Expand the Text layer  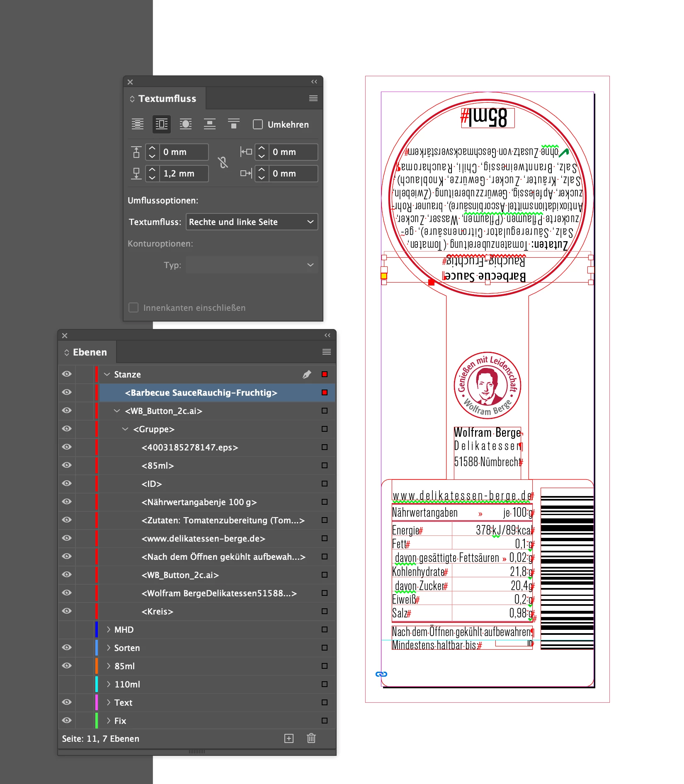tap(108, 702)
